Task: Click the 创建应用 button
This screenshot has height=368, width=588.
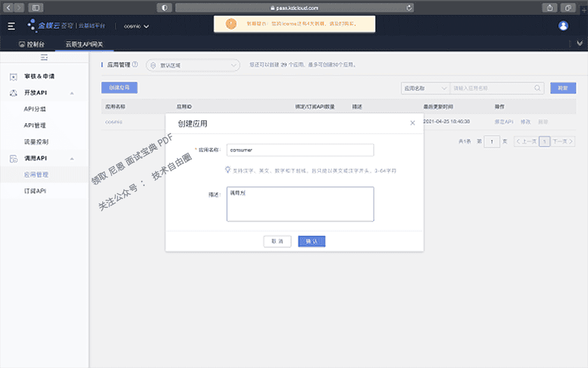Action: click(x=119, y=88)
